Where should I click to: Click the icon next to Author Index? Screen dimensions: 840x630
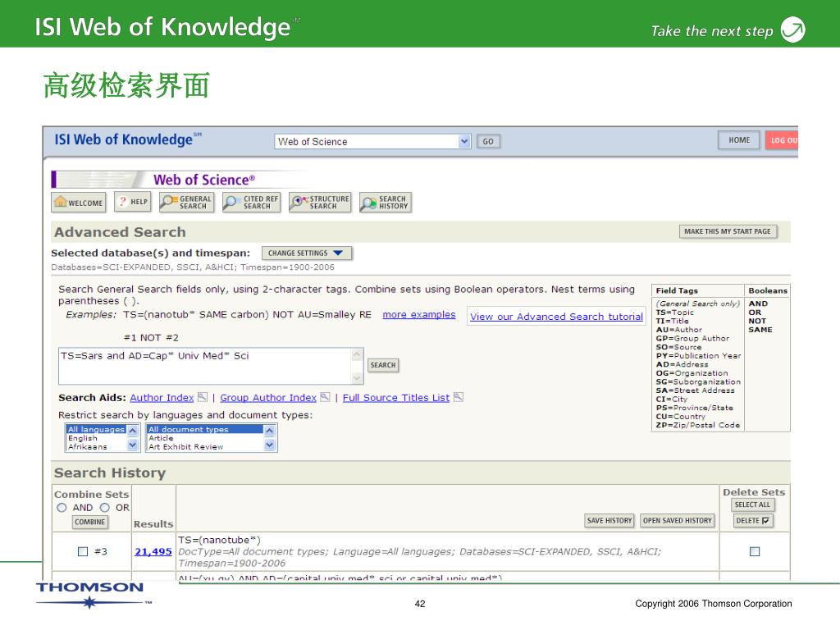pos(203,397)
